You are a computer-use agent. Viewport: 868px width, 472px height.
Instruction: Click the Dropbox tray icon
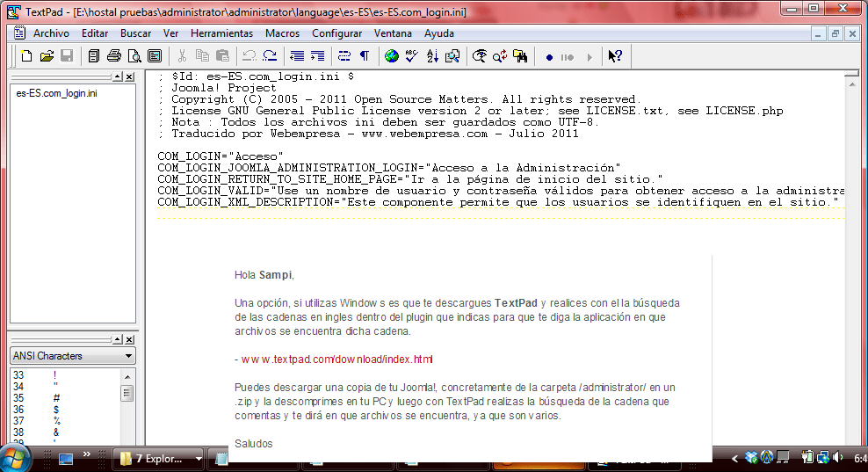751,458
